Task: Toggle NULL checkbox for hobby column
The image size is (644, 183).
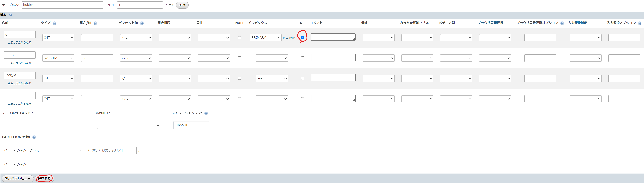Action: tap(239, 58)
